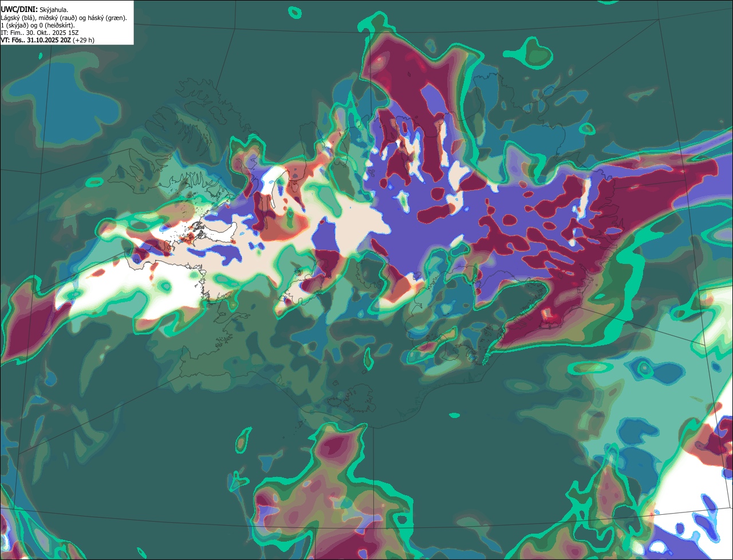Click the 'IT: Fim.. 30. Okt.. 2025 15Z' line

pyautogui.click(x=40, y=33)
